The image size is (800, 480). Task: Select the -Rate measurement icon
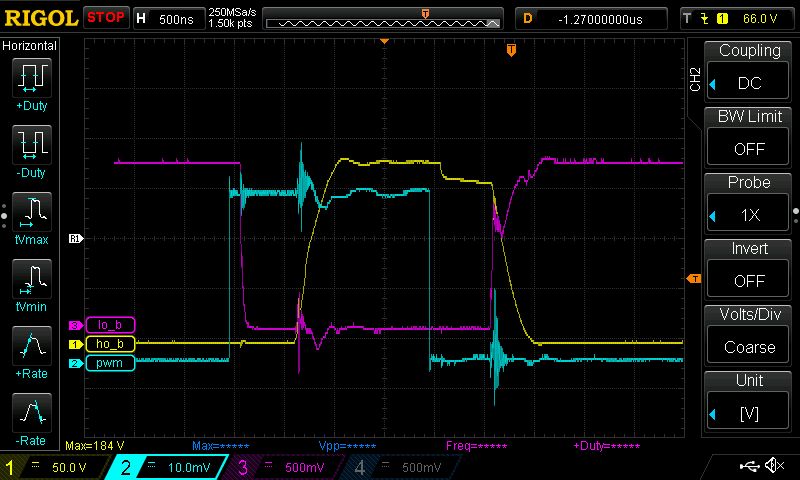(32, 413)
